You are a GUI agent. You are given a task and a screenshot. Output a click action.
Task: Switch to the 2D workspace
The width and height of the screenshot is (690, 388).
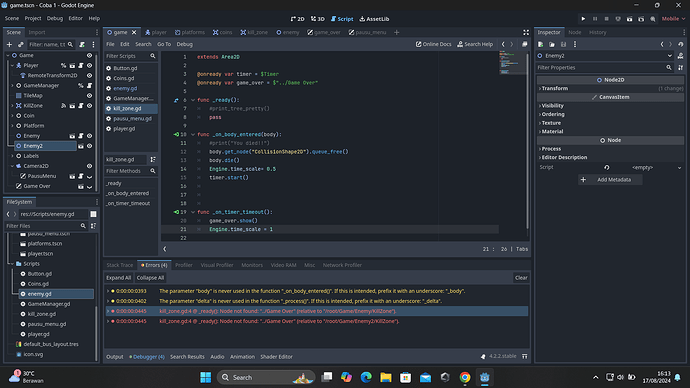click(x=297, y=19)
